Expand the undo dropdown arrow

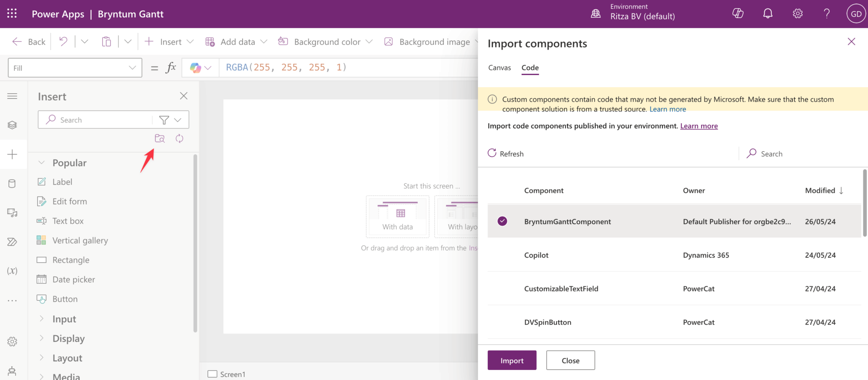click(84, 42)
